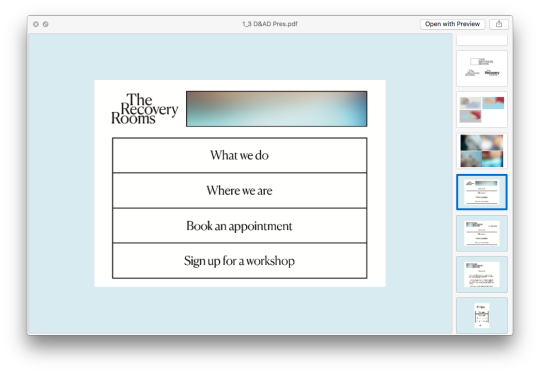540x374 pixels.
Task: Click the 'Sign up for a workshop' row
Action: coord(239,261)
